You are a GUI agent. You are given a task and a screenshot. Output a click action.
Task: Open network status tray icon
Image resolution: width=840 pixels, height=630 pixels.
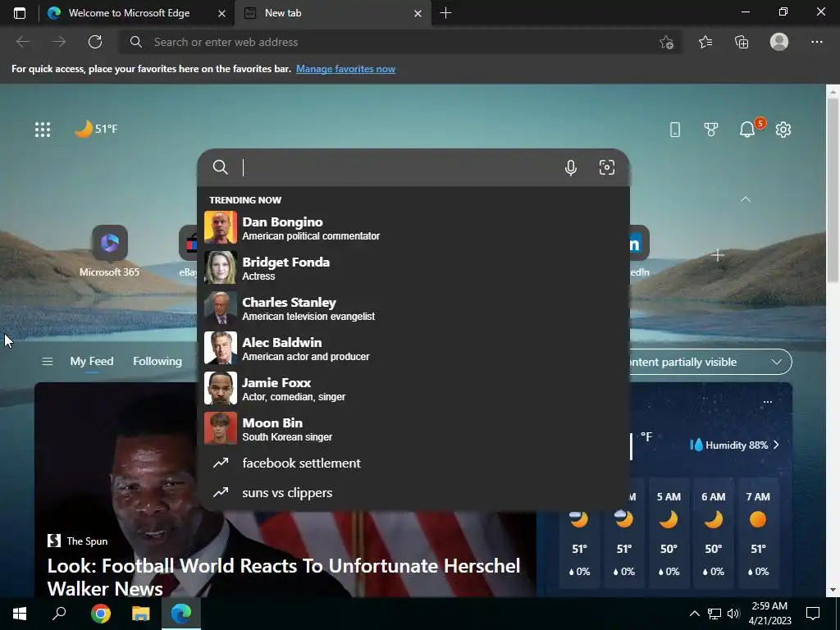pos(714,614)
